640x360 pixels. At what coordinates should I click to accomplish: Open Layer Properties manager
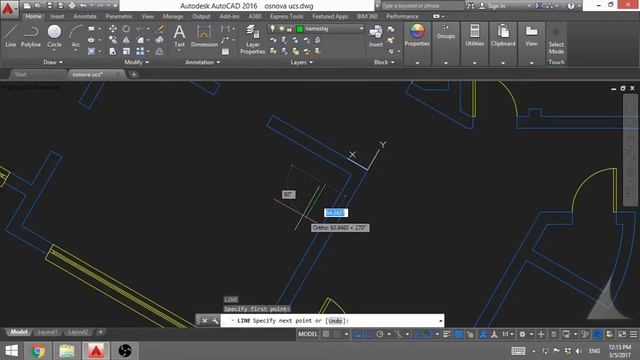pos(253,39)
